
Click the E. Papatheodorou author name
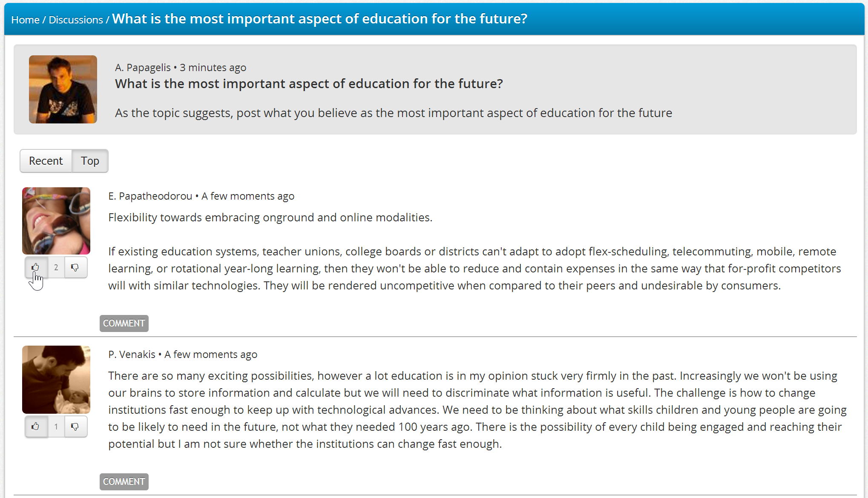(150, 196)
